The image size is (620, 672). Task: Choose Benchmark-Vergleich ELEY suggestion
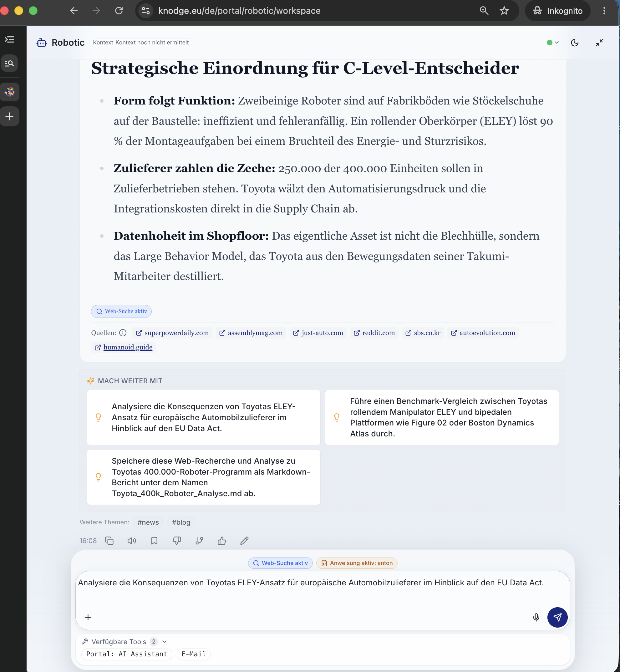442,417
